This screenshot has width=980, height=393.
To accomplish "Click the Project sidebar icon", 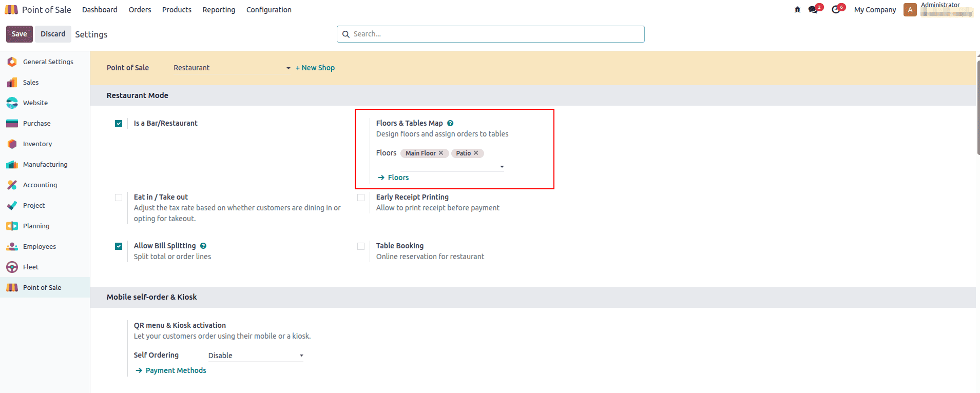I will click(x=12, y=205).
